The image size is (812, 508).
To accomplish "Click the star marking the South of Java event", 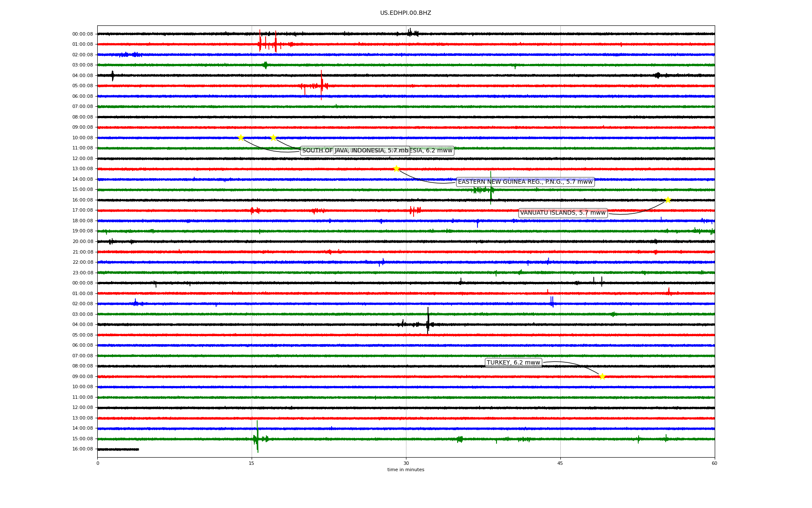I will click(241, 138).
